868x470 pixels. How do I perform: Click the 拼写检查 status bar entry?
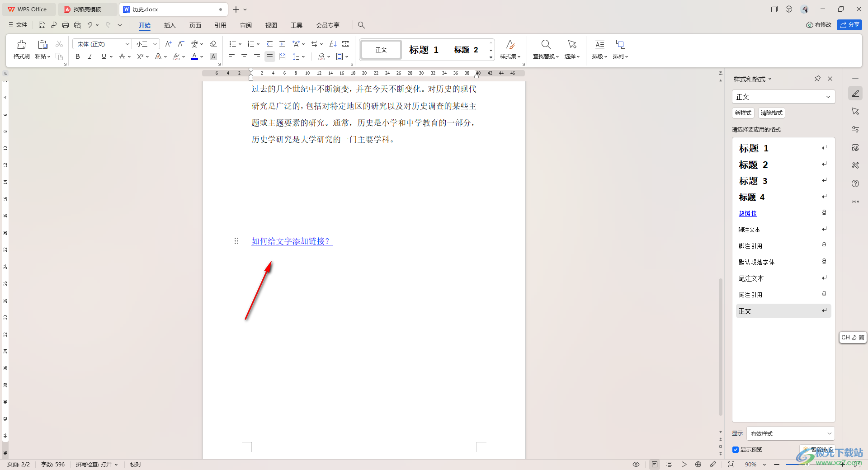(96, 464)
